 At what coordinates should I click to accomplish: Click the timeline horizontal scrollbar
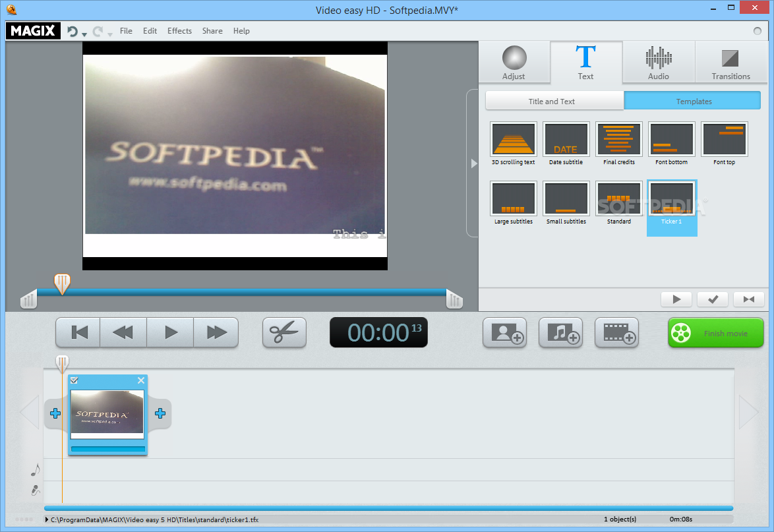pyautogui.click(x=388, y=508)
